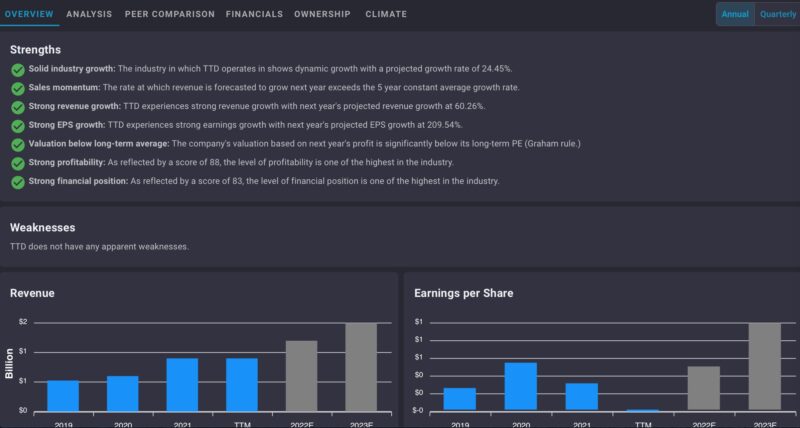Click the 2020 bar in Revenue chart
This screenshot has width=800, height=428.
click(122, 393)
